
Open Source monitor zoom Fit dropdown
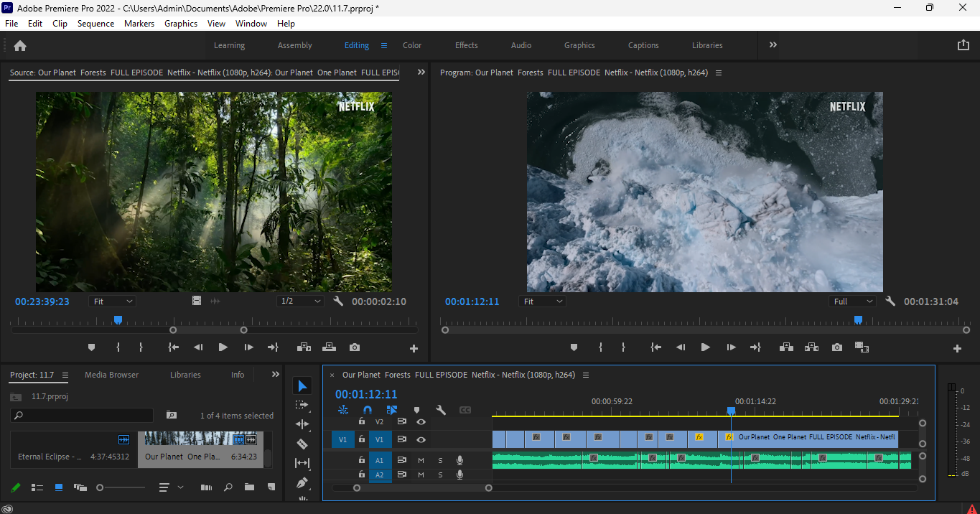point(112,302)
